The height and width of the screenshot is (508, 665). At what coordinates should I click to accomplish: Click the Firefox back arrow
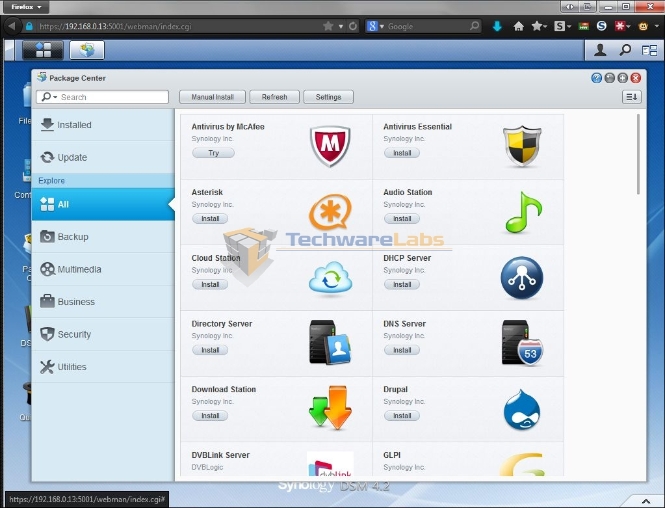tap(11, 26)
